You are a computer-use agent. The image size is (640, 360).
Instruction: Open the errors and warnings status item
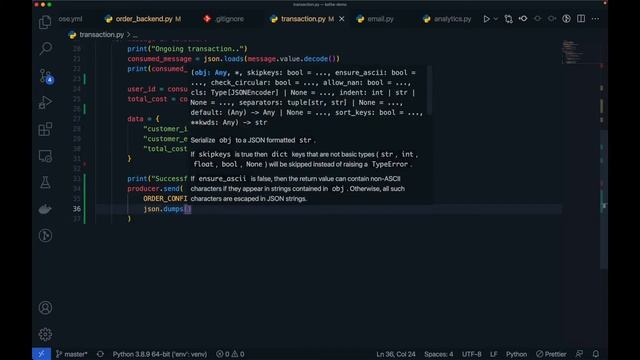pyautogui.click(x=230, y=354)
